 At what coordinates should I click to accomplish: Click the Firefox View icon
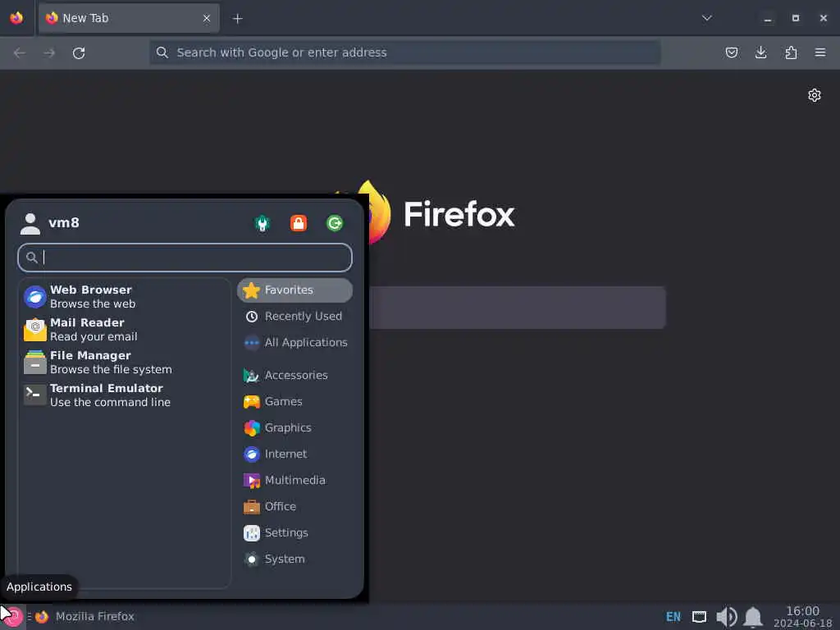[x=16, y=18]
